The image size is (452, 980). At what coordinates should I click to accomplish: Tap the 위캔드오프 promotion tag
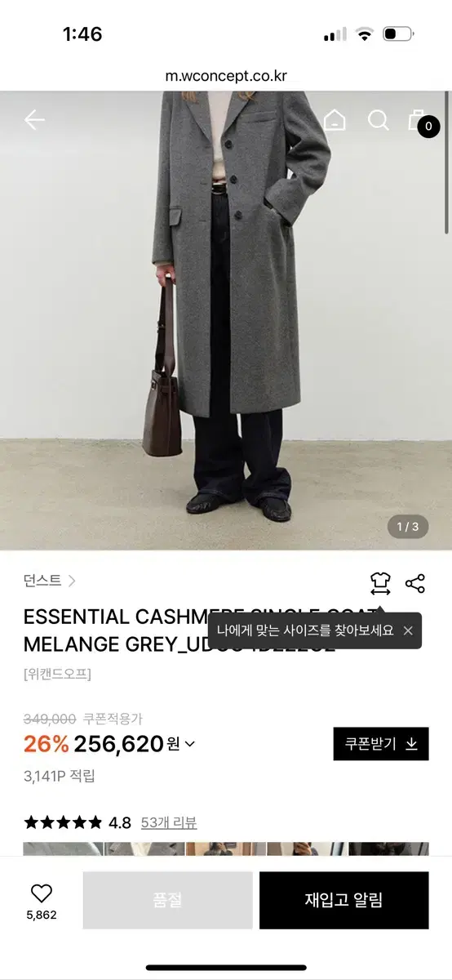(x=57, y=674)
